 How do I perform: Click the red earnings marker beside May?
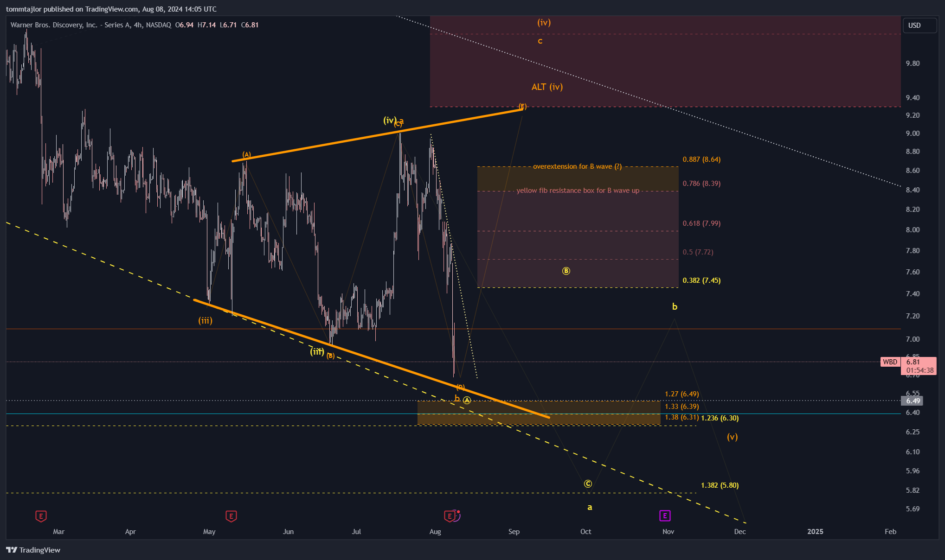[x=231, y=516]
